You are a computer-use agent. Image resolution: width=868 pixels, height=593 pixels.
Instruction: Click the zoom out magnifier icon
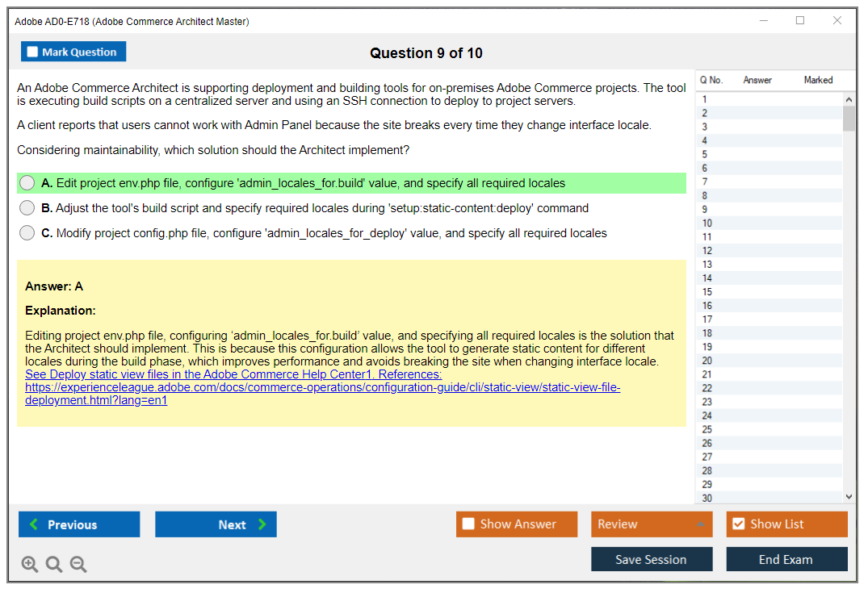pos(78,565)
